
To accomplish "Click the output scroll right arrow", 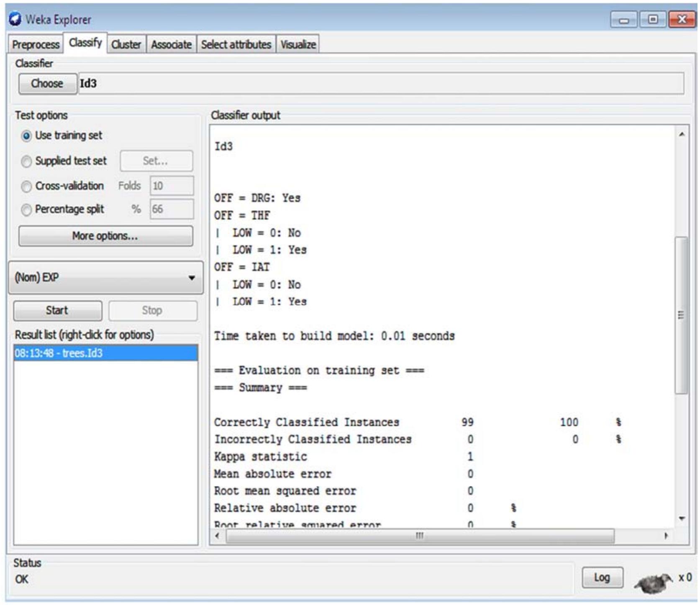I will pos(666,536).
